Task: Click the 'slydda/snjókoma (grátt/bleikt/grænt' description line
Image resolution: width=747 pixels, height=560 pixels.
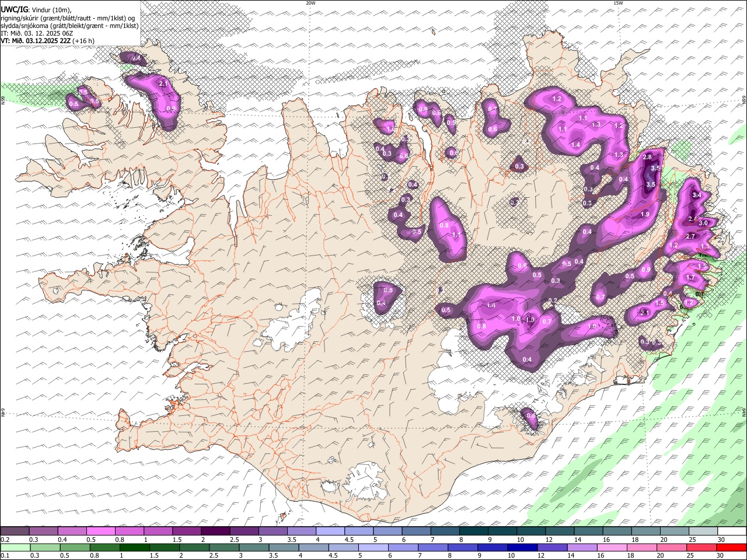Action: tap(69, 26)
